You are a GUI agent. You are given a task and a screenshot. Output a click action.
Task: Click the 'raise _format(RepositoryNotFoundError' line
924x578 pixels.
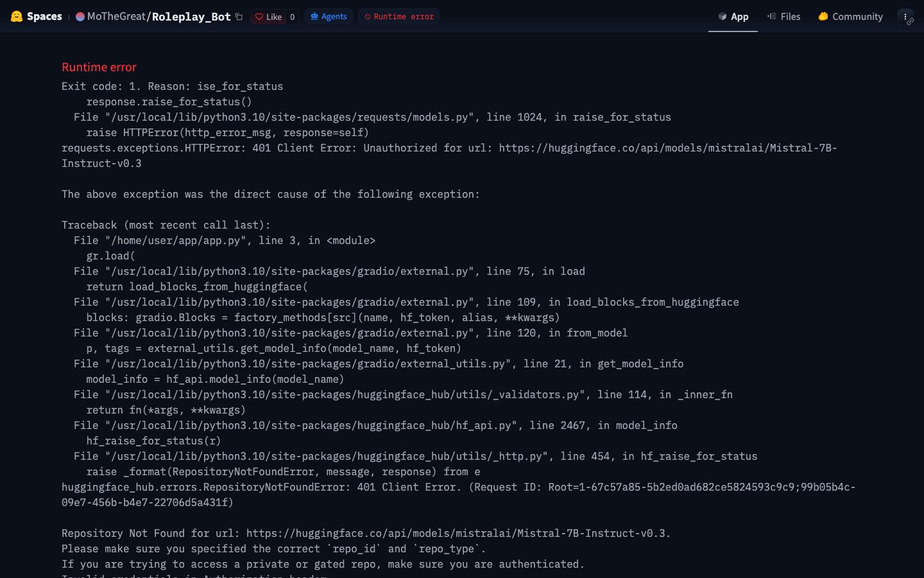coord(283,471)
